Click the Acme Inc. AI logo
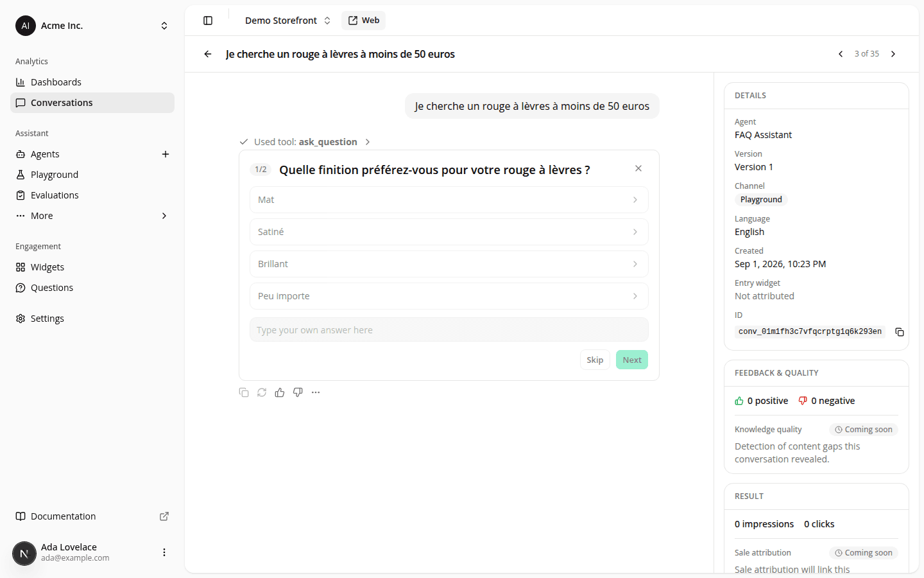 26,26
